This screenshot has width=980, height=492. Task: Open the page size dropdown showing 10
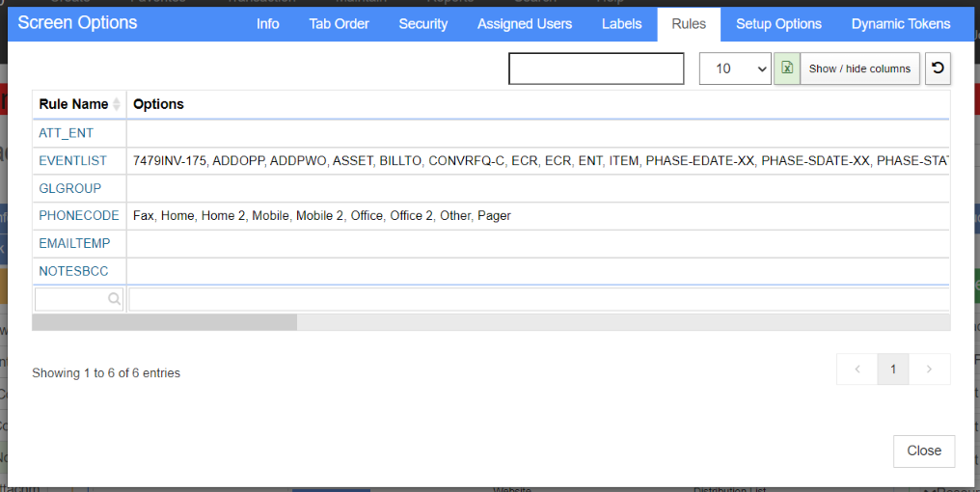[735, 68]
